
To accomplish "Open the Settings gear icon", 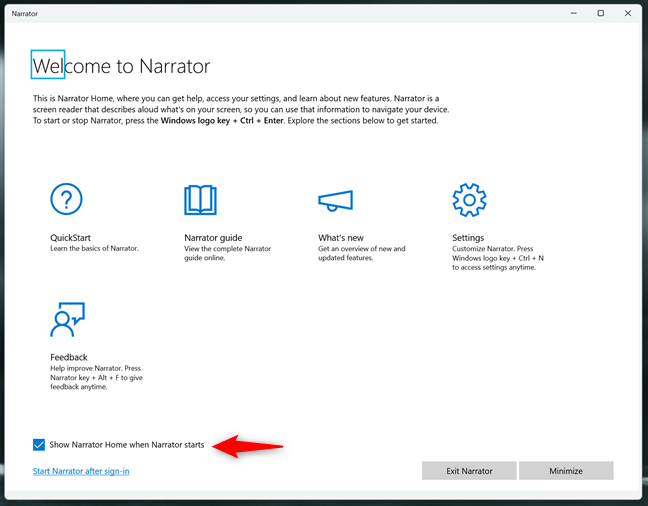I will [x=469, y=200].
